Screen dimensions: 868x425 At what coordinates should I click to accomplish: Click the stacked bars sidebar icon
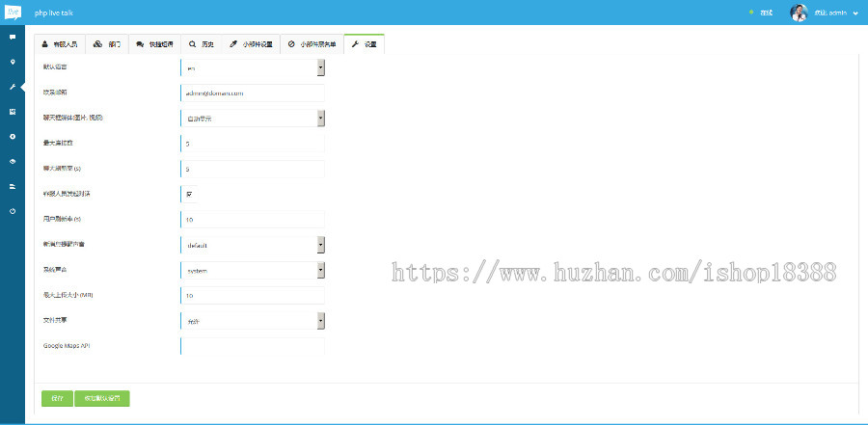click(13, 186)
